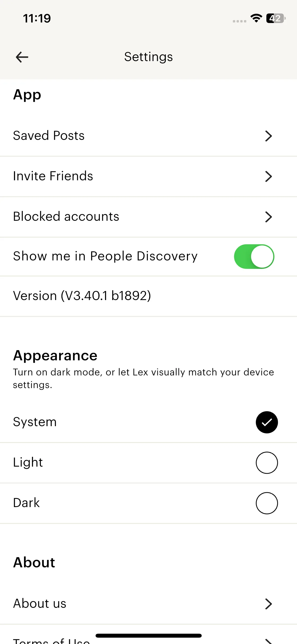Open the Saved Posts menu item
This screenshot has width=297, height=644.
tap(49, 136)
